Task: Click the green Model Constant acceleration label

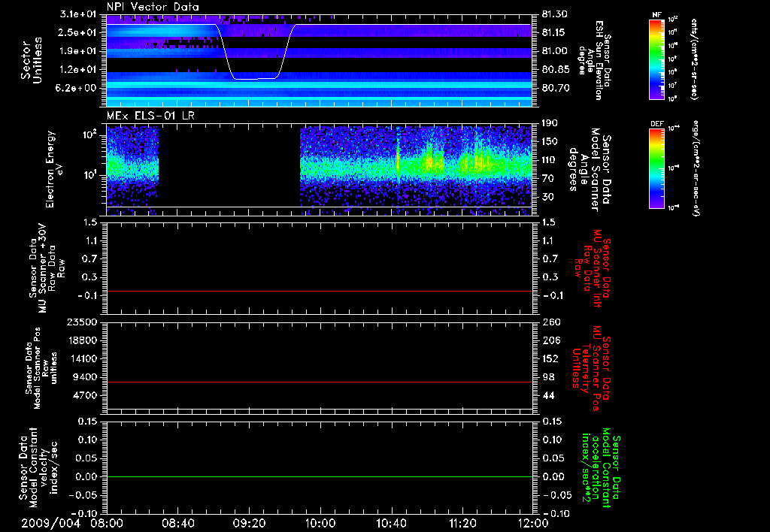Action: tap(602, 466)
